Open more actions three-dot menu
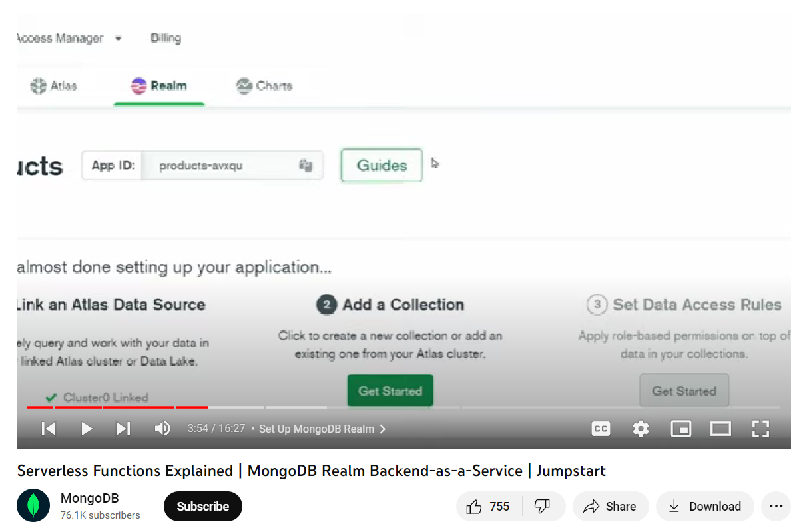803x532 pixels. pos(776,507)
